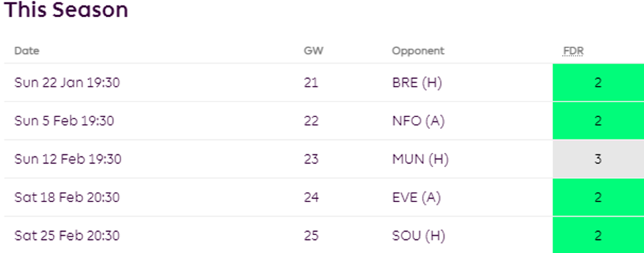644x253 pixels.
Task: Click the green FDR cell for Southampton fixture
Action: click(598, 235)
